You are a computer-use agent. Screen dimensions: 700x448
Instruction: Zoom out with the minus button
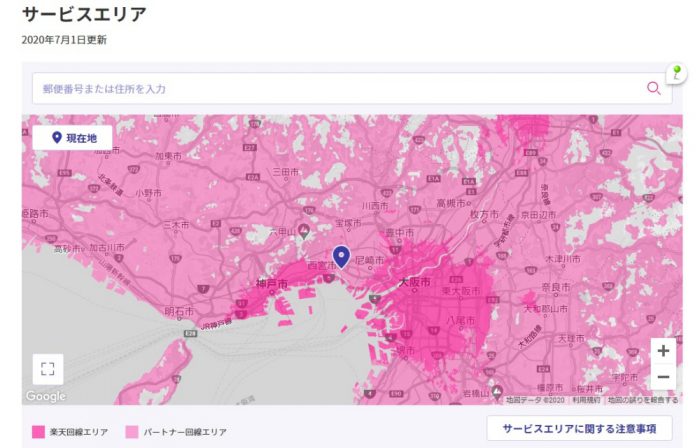pyautogui.click(x=663, y=377)
